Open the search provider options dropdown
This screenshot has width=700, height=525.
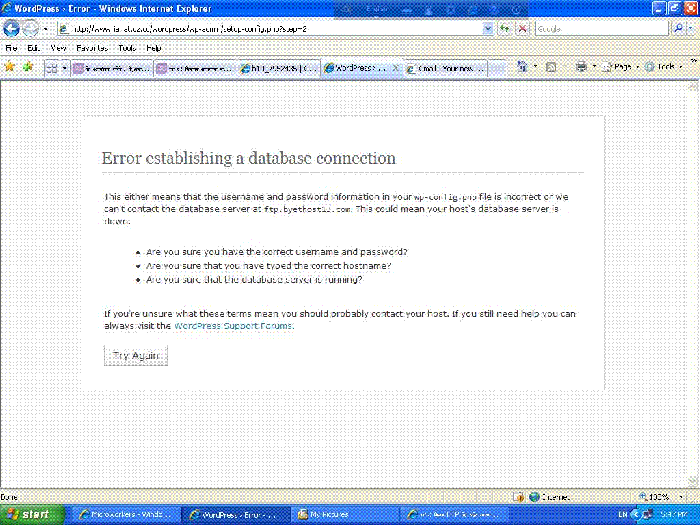point(691,29)
